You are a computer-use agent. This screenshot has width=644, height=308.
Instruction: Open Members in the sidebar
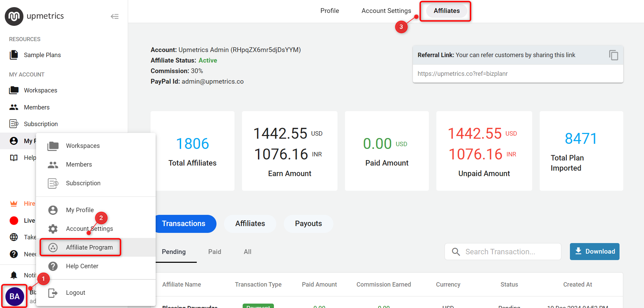pyautogui.click(x=37, y=107)
